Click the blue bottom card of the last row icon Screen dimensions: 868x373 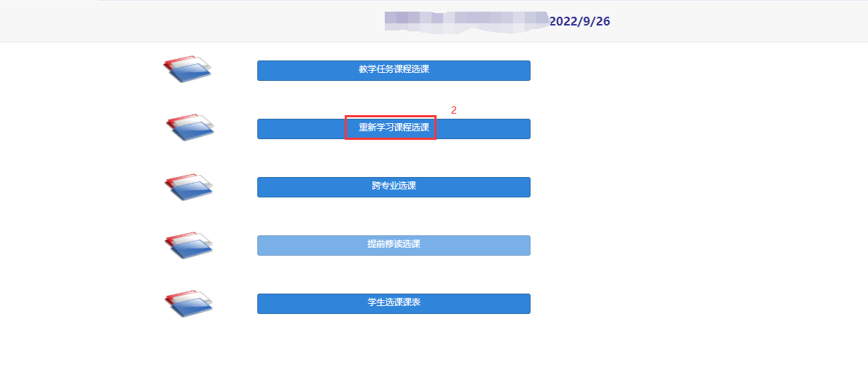pyautogui.click(x=191, y=308)
